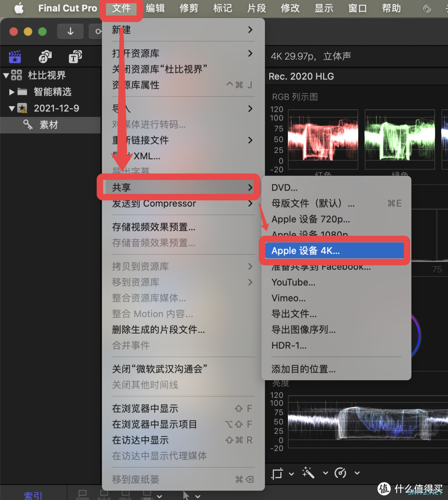Choose 存储视频效果预置...
The image size is (448, 500).
183,227
